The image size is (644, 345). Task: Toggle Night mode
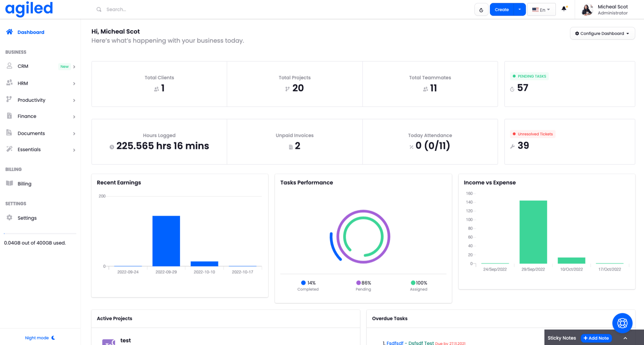click(x=40, y=337)
